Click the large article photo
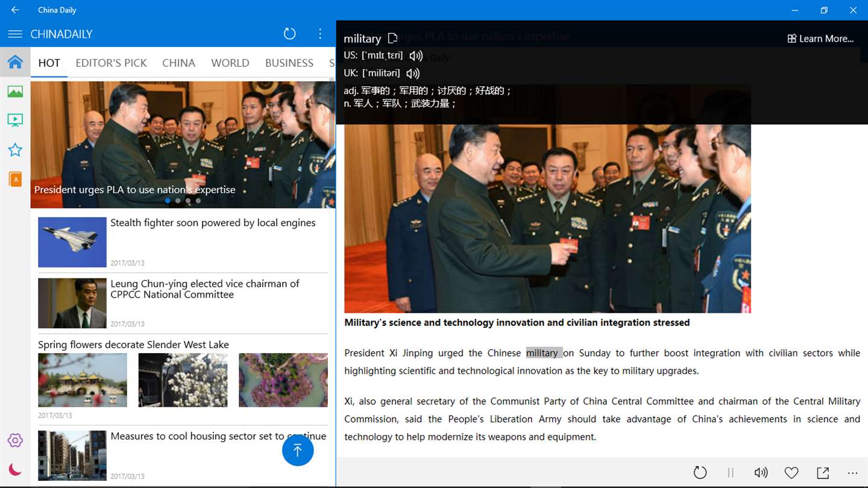 [x=547, y=219]
